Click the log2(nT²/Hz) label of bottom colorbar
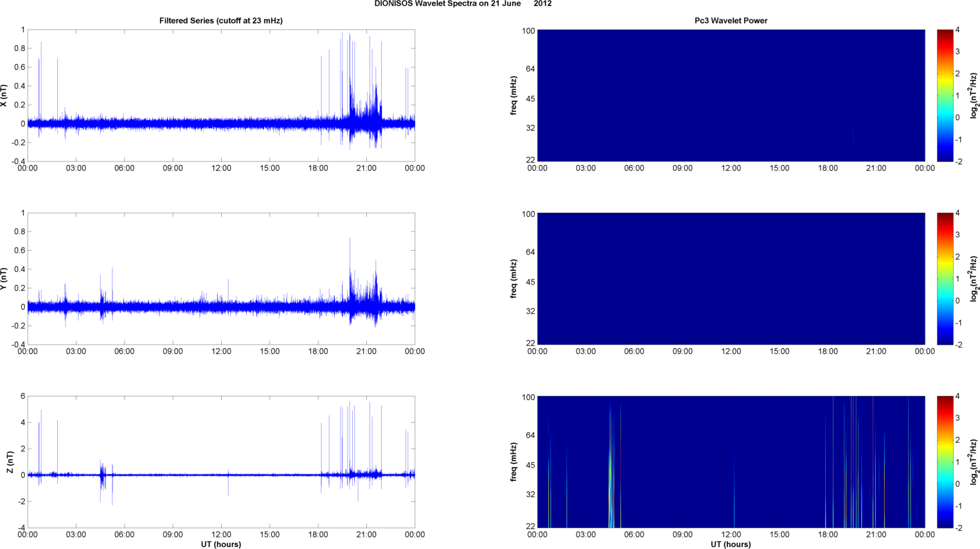 (x=974, y=462)
